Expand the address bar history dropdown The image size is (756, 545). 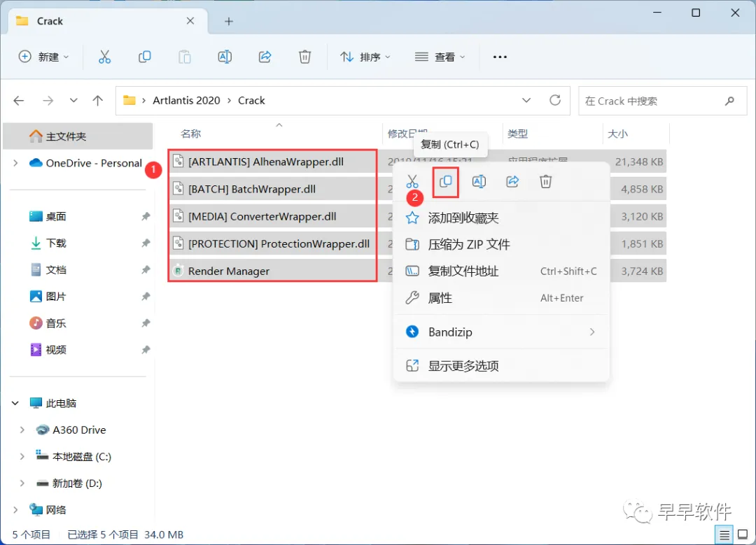(x=526, y=100)
